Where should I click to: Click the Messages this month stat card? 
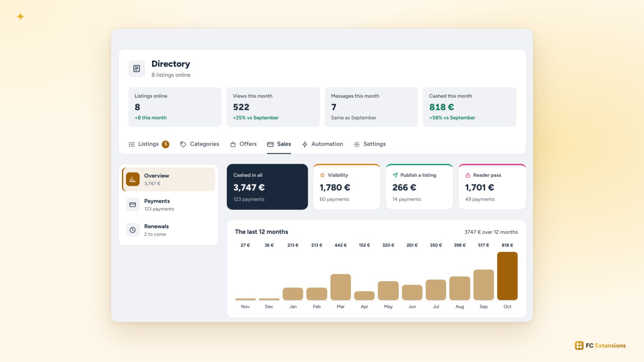[371, 107]
